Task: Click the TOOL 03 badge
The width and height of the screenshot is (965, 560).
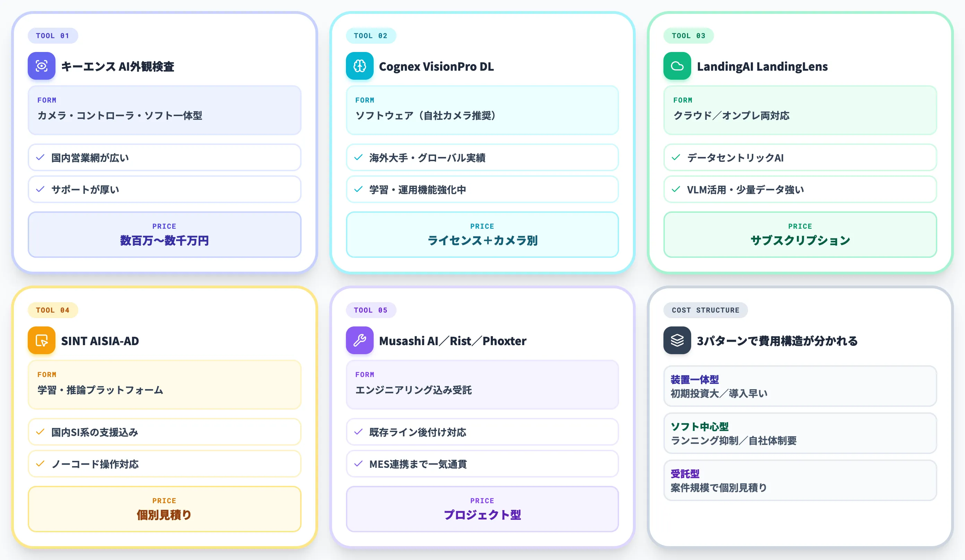Action: [688, 36]
